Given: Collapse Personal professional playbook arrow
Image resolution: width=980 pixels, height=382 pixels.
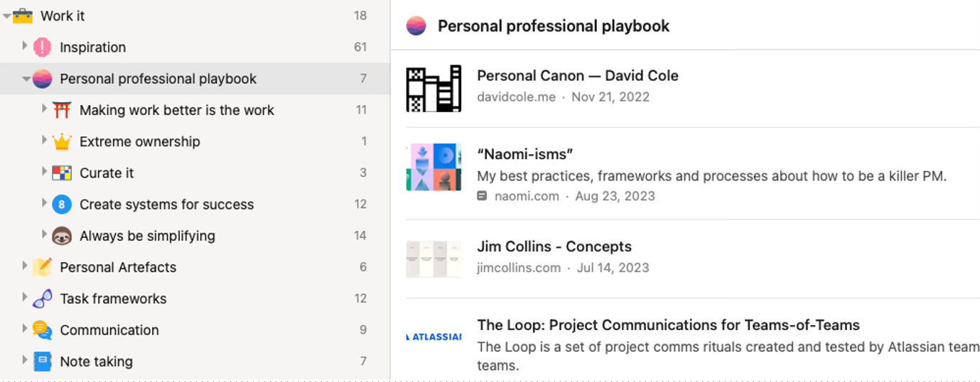Looking at the screenshot, I should pos(26,79).
